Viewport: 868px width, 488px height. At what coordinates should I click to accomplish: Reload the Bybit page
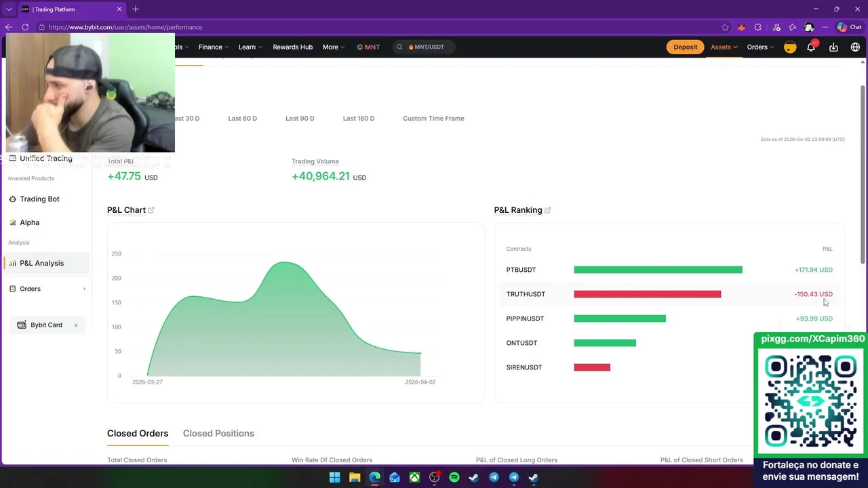click(25, 27)
